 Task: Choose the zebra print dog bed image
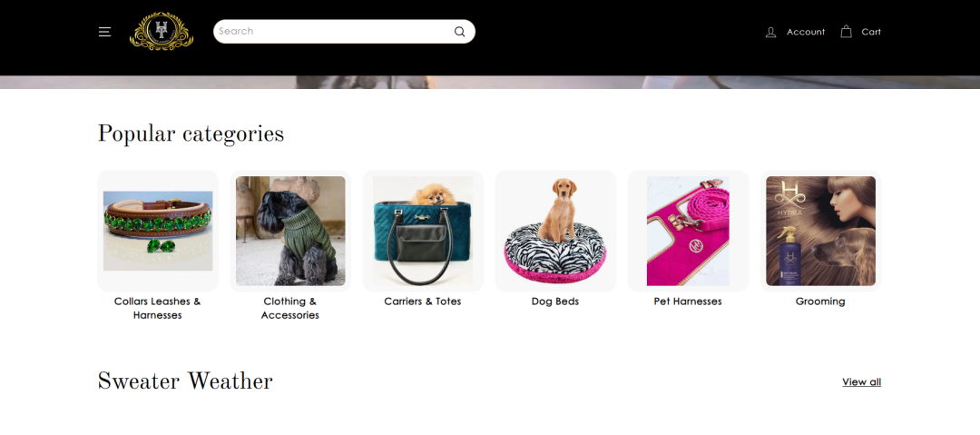click(x=555, y=231)
